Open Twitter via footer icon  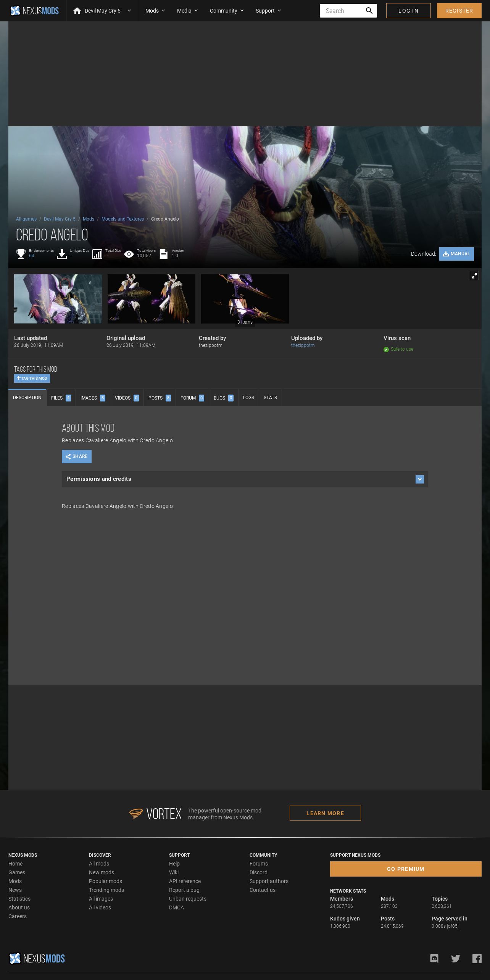pos(456,958)
